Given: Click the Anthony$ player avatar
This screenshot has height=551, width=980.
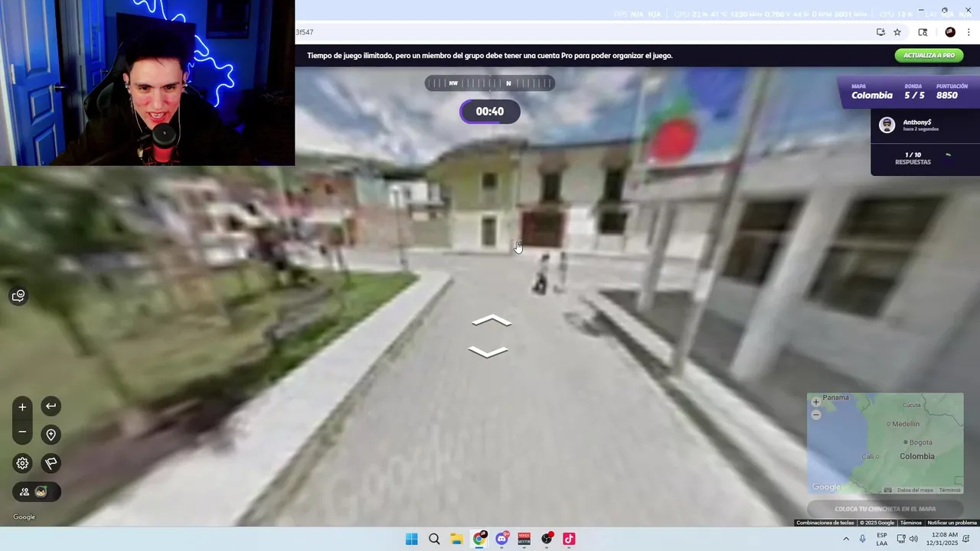Looking at the screenshot, I should (887, 126).
